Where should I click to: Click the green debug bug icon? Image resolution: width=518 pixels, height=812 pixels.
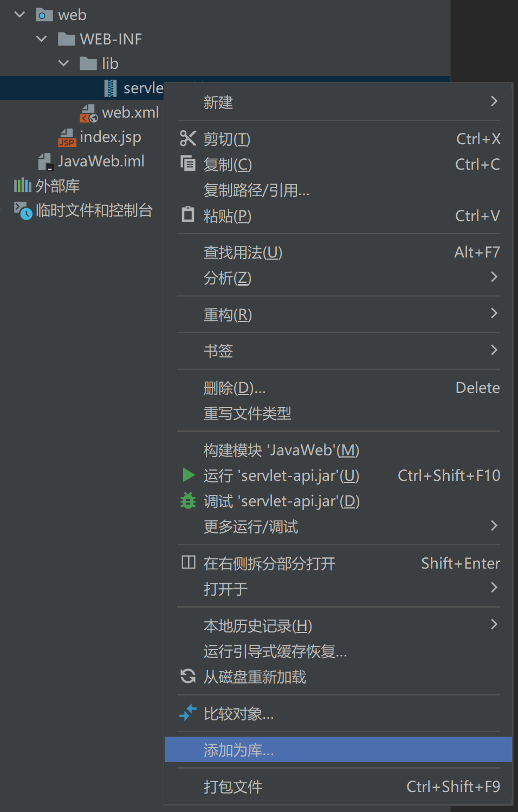(x=187, y=501)
